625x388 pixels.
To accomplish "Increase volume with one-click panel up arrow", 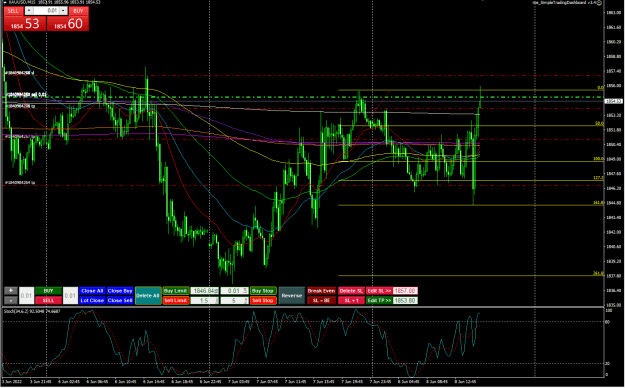I will [63, 11].
